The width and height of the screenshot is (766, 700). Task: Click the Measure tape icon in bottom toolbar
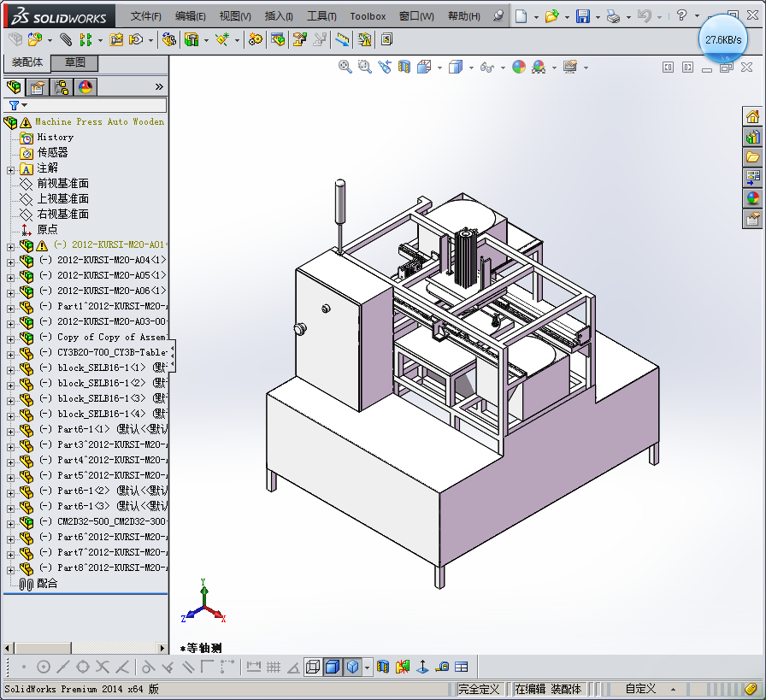click(x=443, y=667)
